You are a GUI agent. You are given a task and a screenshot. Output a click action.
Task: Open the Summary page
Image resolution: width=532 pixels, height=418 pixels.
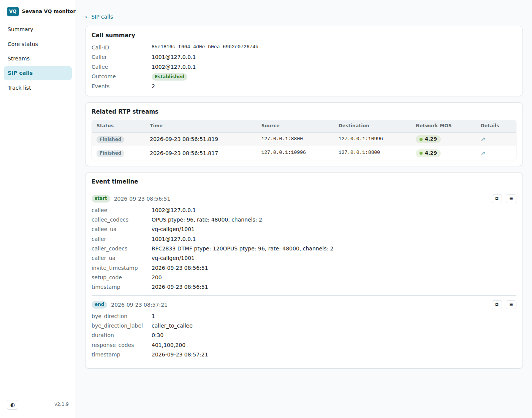tap(38, 29)
